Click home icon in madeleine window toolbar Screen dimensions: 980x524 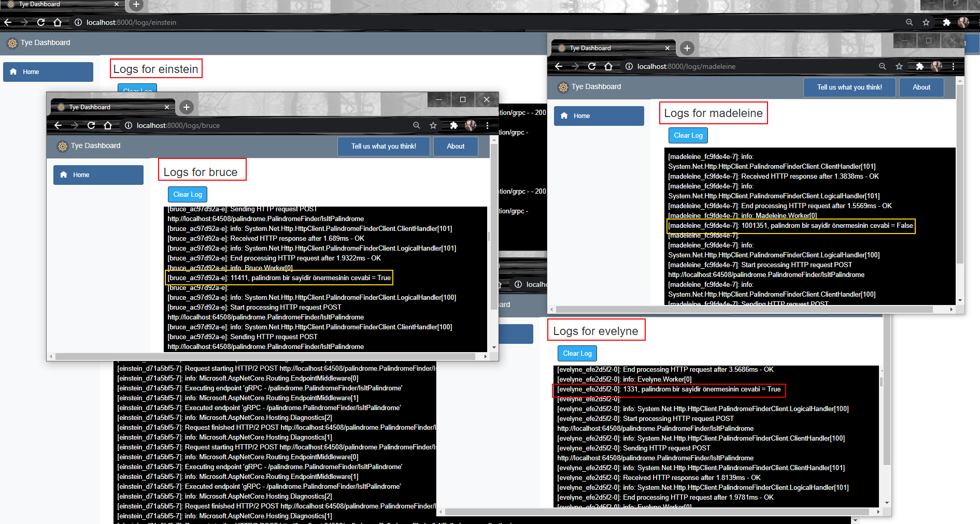608,66
